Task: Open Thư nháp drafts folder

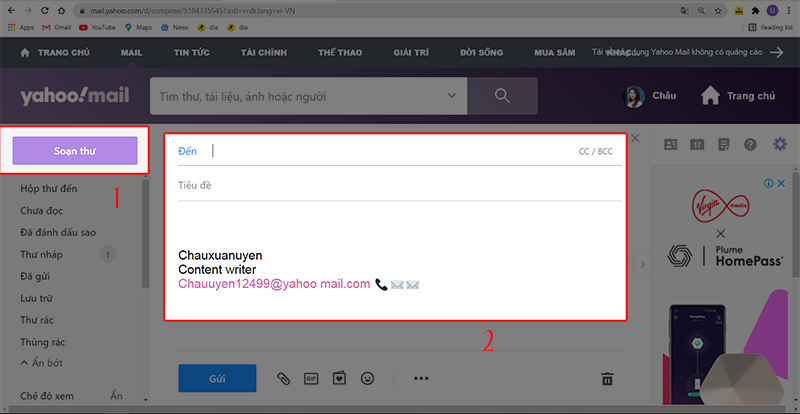Action: 42,254
